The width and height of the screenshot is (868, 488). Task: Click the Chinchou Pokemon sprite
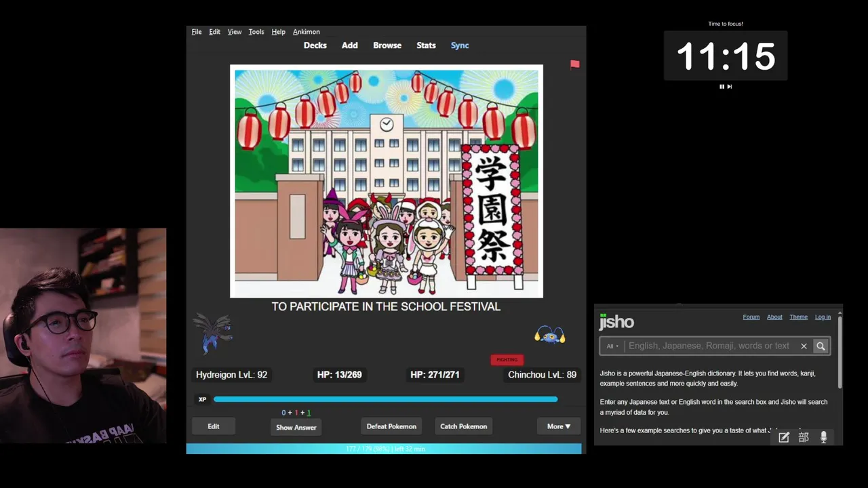pyautogui.click(x=550, y=335)
